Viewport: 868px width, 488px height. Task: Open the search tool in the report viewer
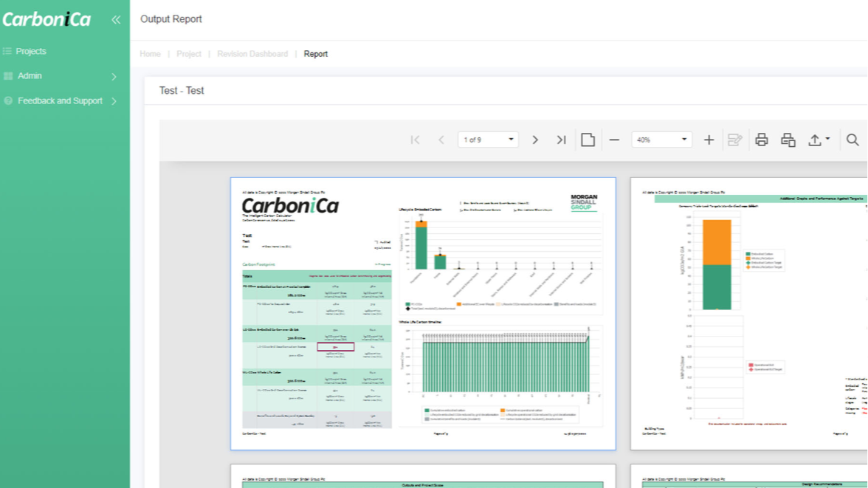pos(852,139)
